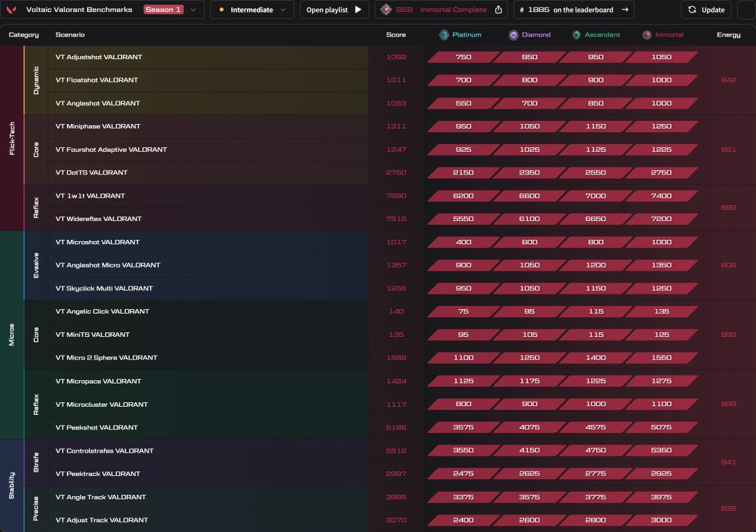
Task: Click the Scenario column header
Action: (70, 35)
